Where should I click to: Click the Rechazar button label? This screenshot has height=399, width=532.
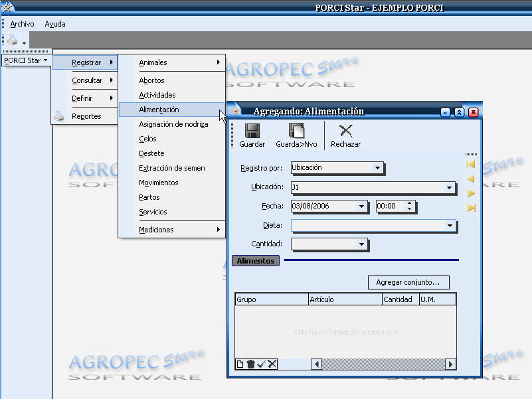pyautogui.click(x=346, y=144)
